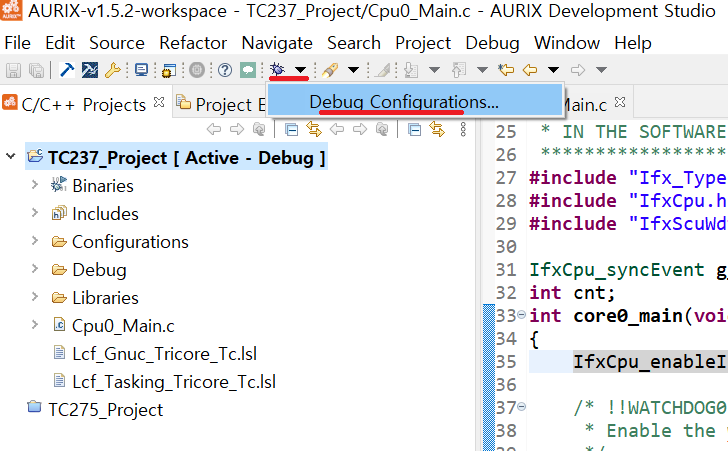Screen dimensions: 728x451
Task: Expand the Libraries folder node
Action: coord(35,296)
